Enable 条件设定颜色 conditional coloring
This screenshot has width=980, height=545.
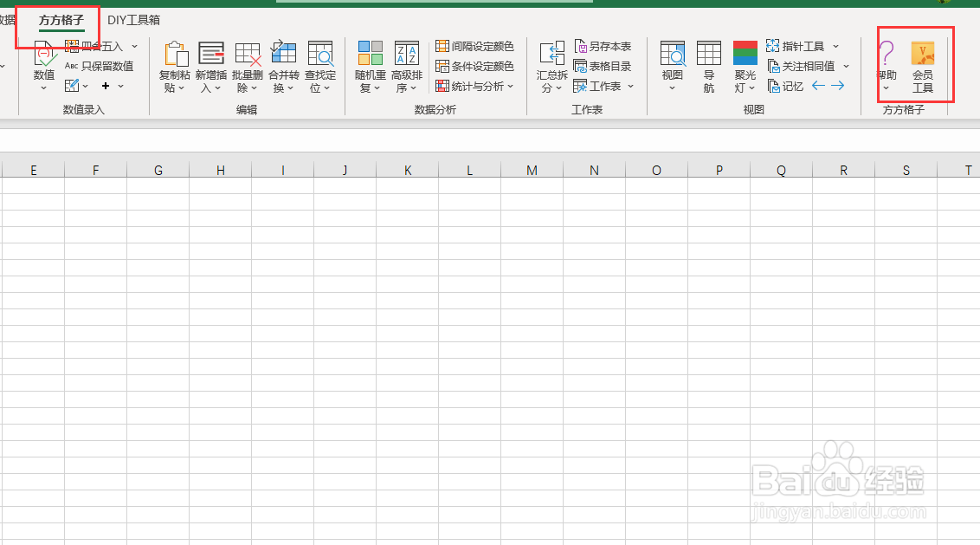click(475, 66)
